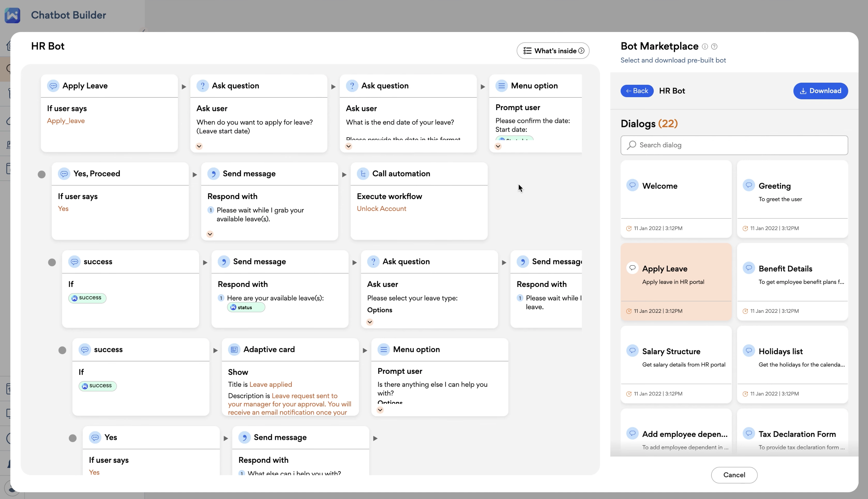Click the Chatbot Builder logo icon
Viewport: 868px width, 499px height.
(x=12, y=15)
